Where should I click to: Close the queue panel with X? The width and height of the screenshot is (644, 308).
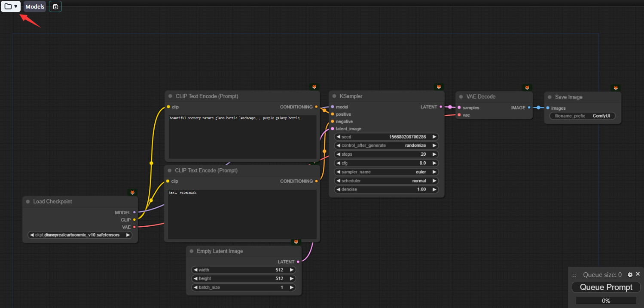pos(638,274)
